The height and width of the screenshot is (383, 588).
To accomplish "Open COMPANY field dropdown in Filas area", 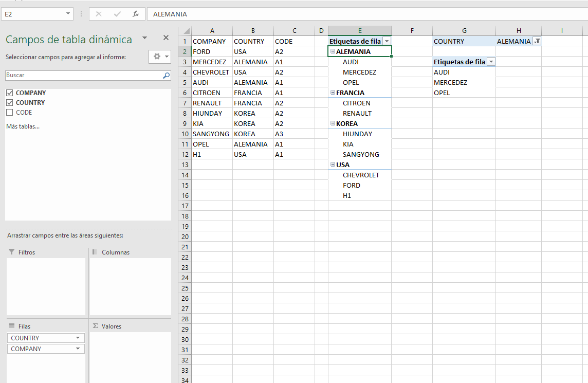I will click(78, 349).
